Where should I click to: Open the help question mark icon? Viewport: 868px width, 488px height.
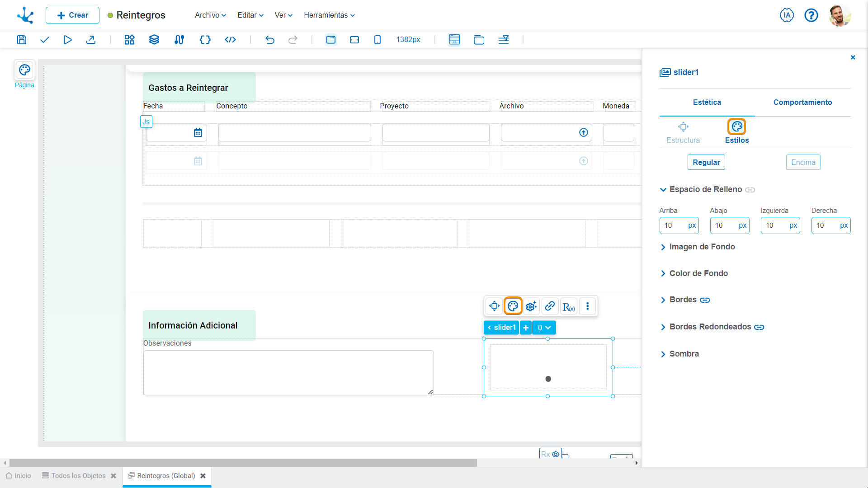[811, 15]
